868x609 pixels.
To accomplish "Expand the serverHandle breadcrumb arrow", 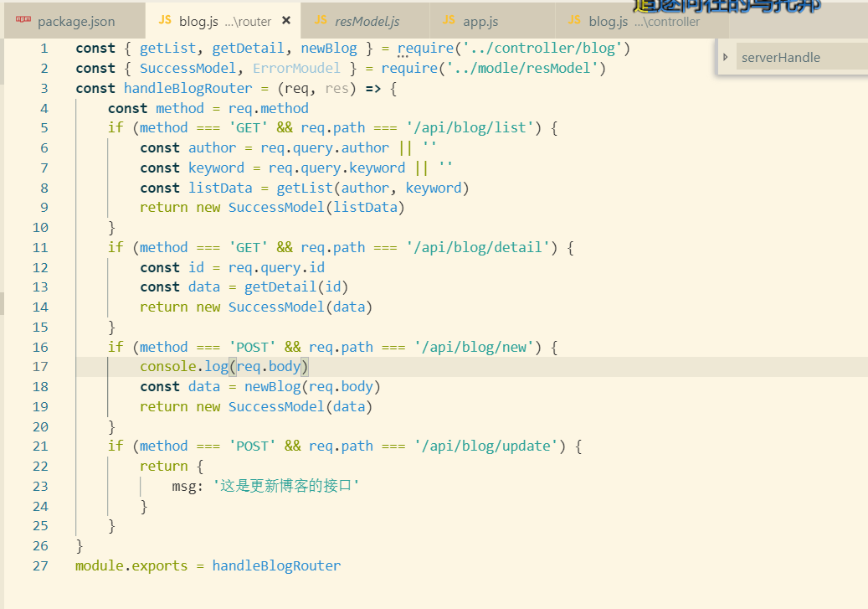I will tap(725, 57).
